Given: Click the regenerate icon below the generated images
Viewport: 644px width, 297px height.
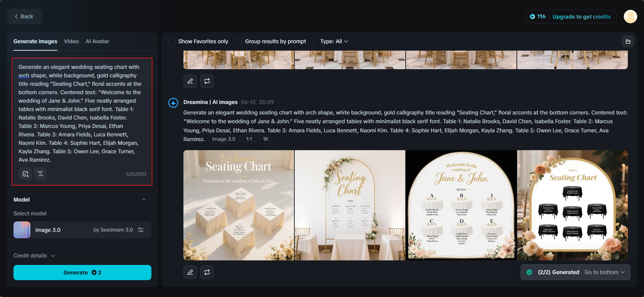Looking at the screenshot, I should [x=207, y=272].
